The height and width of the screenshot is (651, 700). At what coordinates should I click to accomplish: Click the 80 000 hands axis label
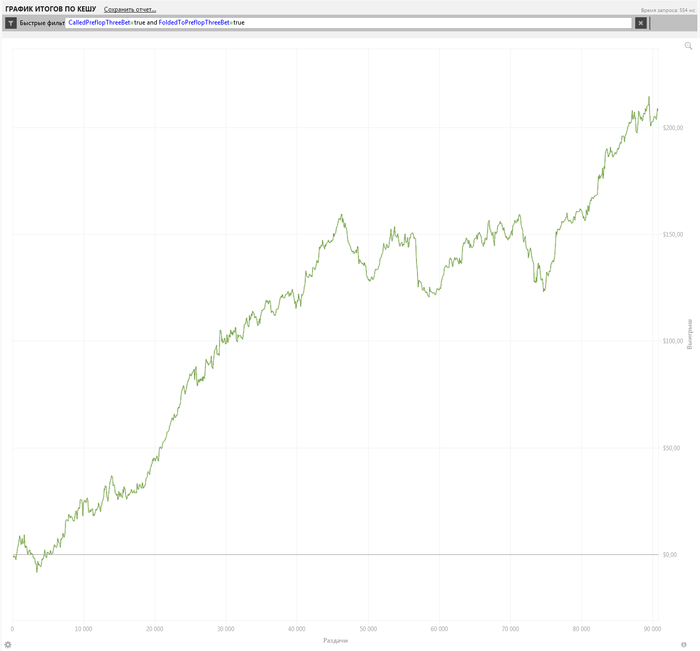click(581, 629)
